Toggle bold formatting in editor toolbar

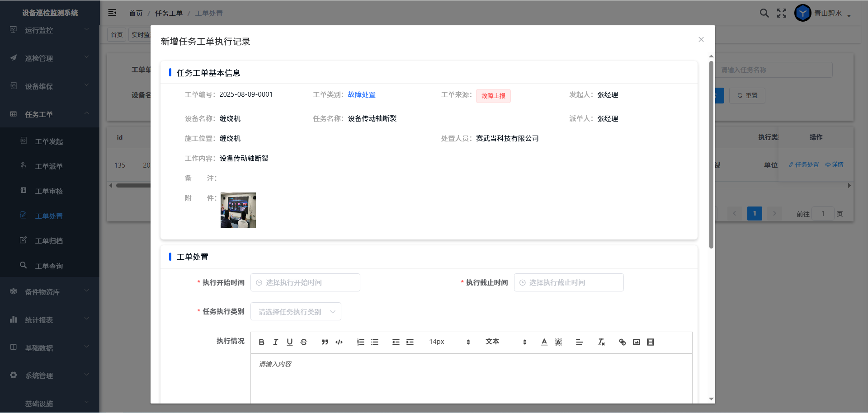pyautogui.click(x=261, y=342)
